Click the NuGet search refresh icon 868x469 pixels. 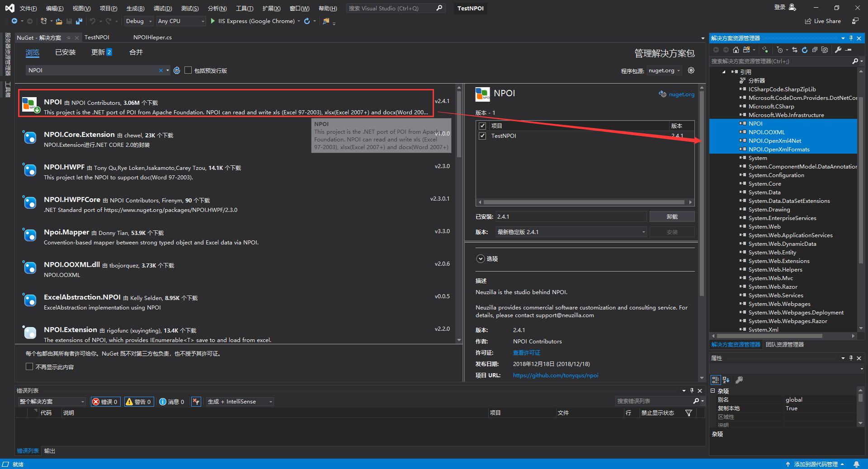coord(177,70)
